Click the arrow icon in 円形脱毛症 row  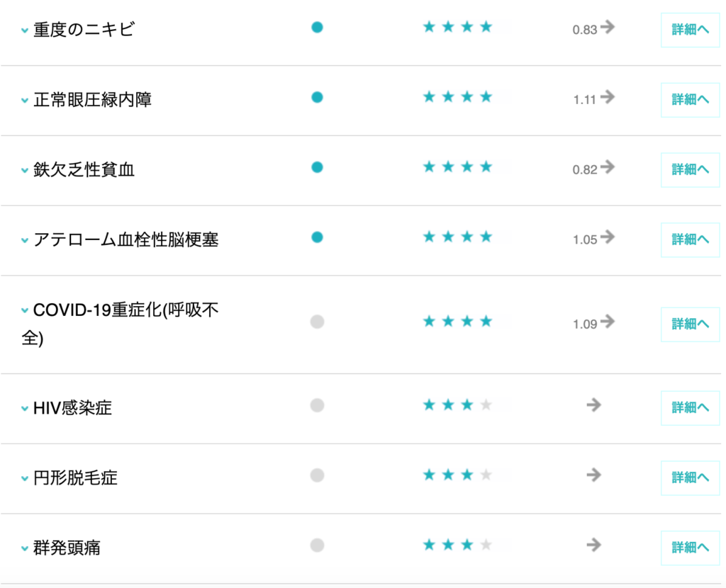(x=594, y=475)
